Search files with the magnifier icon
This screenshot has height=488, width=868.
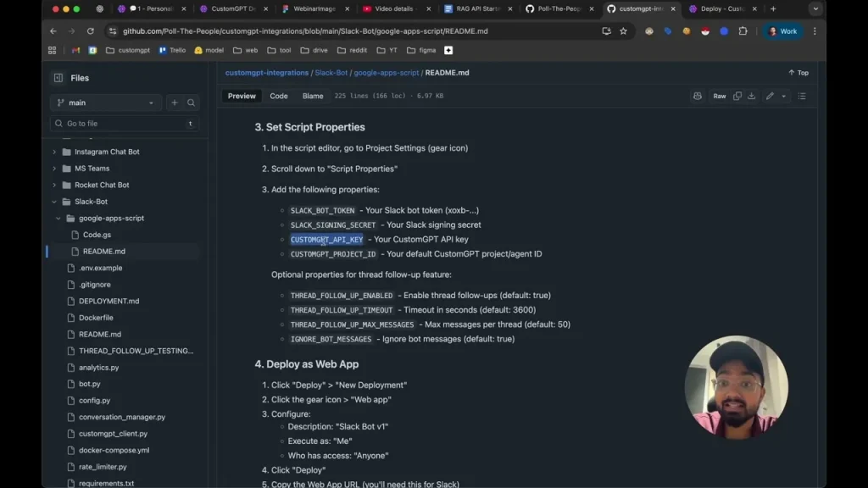pos(191,103)
